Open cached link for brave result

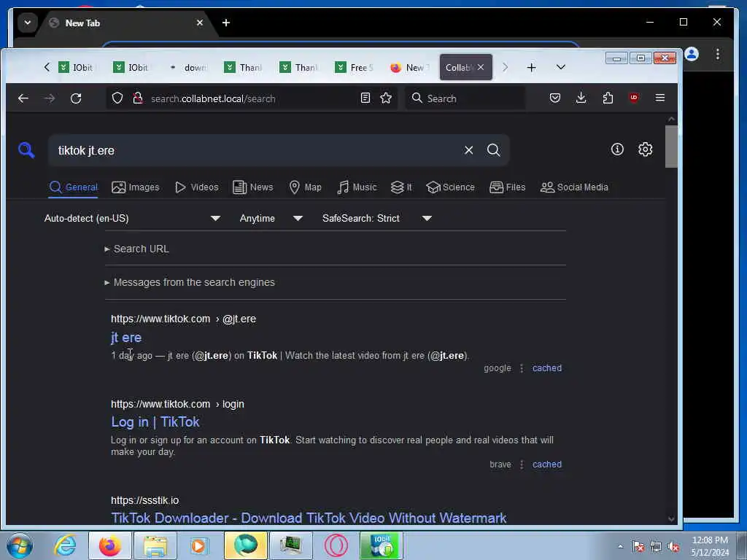click(x=547, y=464)
